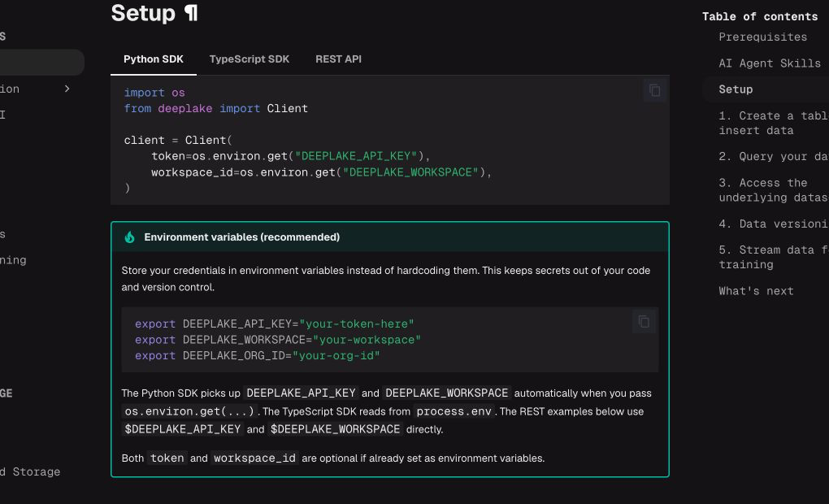Jump to '1. Create a table' section
829x504 pixels.
tap(774, 124)
